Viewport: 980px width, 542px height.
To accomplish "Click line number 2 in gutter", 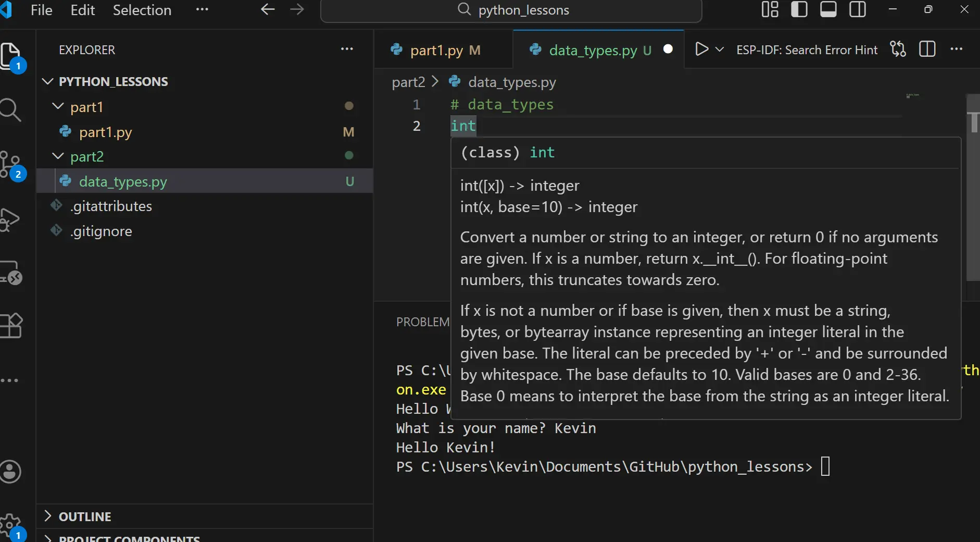I will pyautogui.click(x=417, y=126).
